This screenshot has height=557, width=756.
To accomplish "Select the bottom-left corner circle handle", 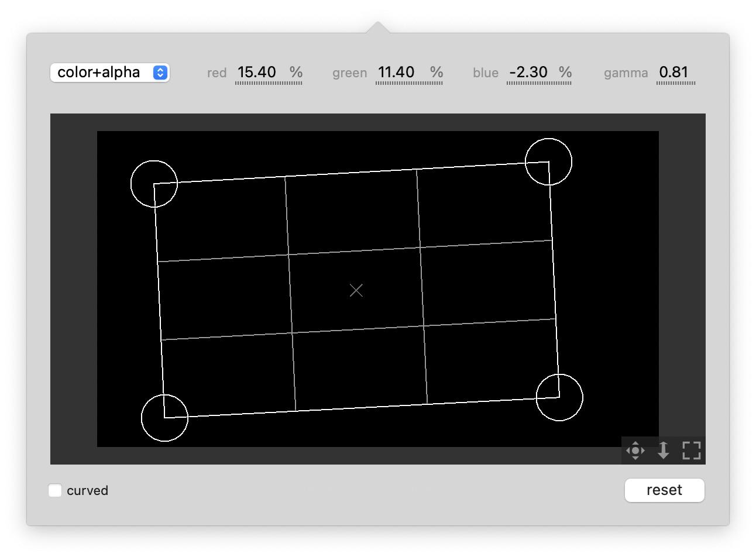I will [164, 418].
